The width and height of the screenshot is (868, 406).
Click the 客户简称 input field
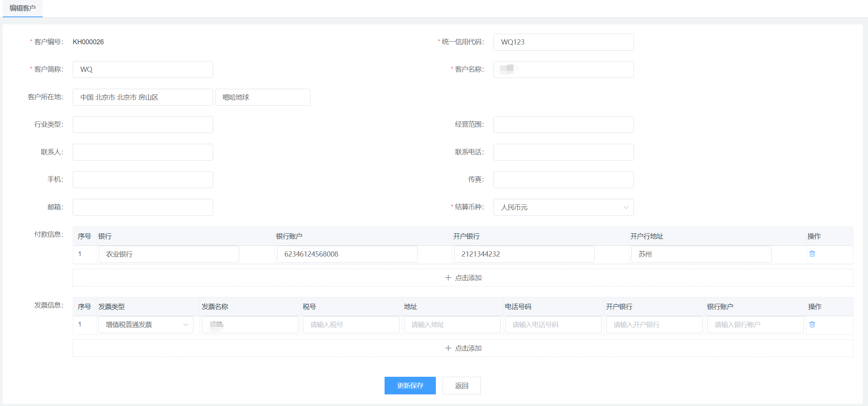(x=143, y=69)
